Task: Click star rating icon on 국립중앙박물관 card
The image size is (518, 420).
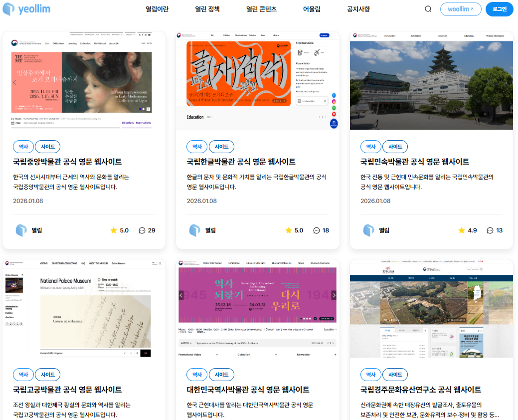Action: (x=113, y=230)
